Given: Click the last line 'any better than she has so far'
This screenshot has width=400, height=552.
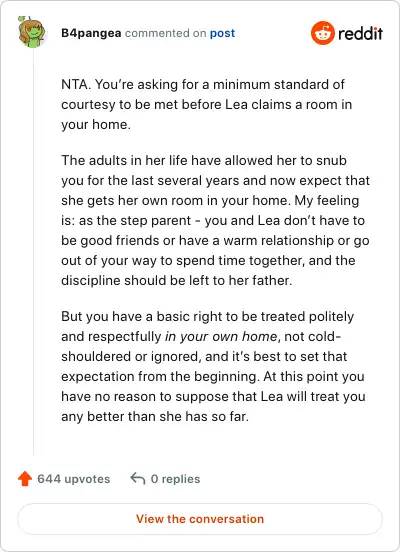Looking at the screenshot, I should [155, 416].
